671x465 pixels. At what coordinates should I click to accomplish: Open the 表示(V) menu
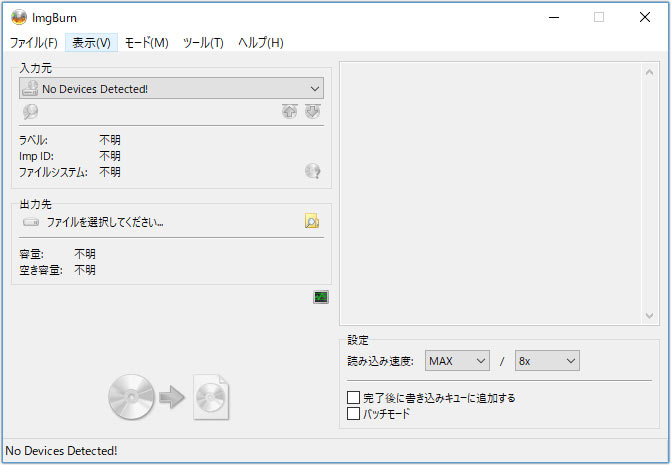91,43
